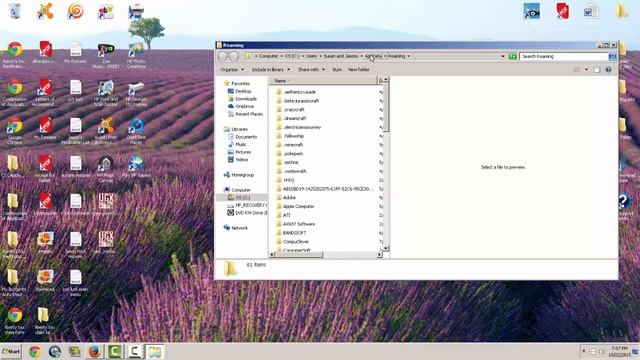The width and height of the screenshot is (640, 360).
Task: Click the Computer breadcrumb in address bar
Action: [x=268, y=56]
